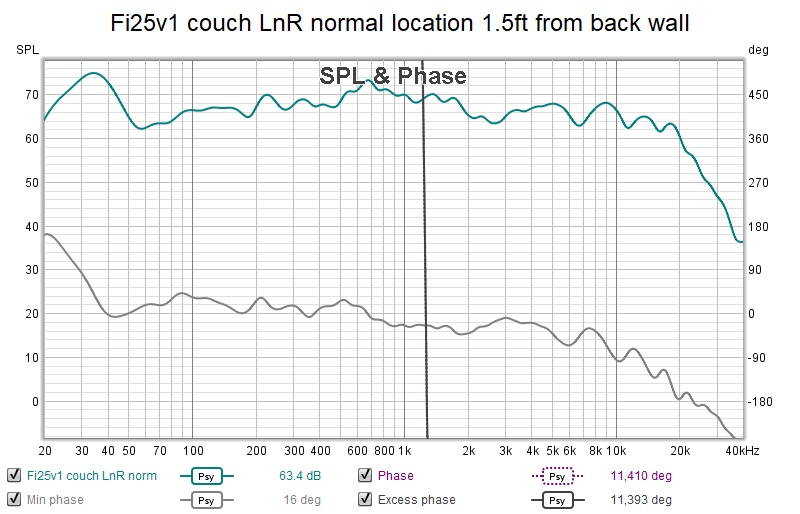This screenshot has height=514, width=800.
Task: Click the 11,410 deg Phase readout
Action: click(x=641, y=476)
